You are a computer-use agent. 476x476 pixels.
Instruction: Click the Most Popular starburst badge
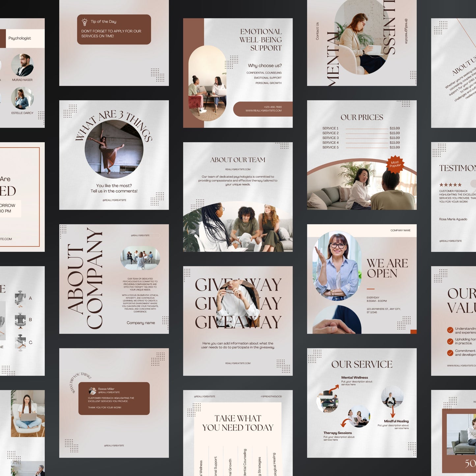[395, 163]
